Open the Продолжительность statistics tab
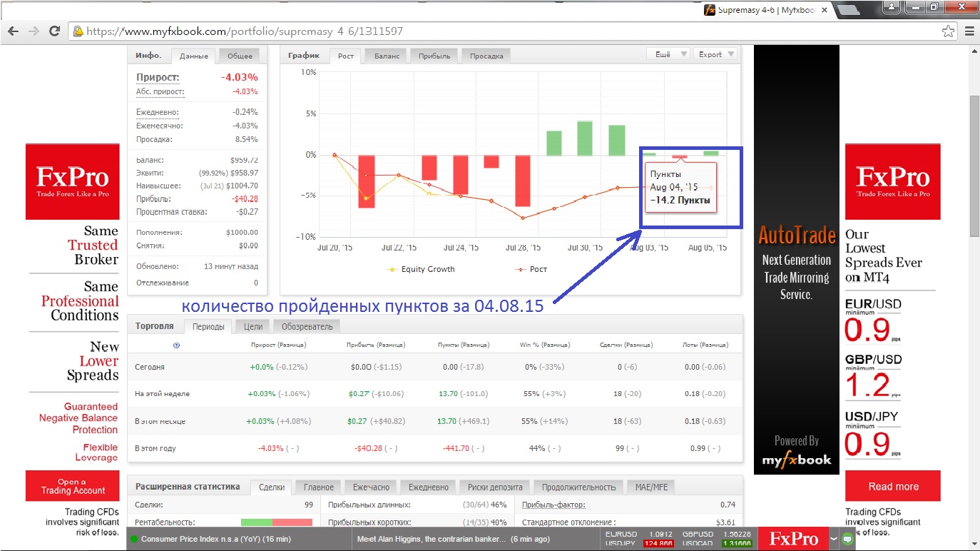The image size is (980, 551). [x=578, y=487]
